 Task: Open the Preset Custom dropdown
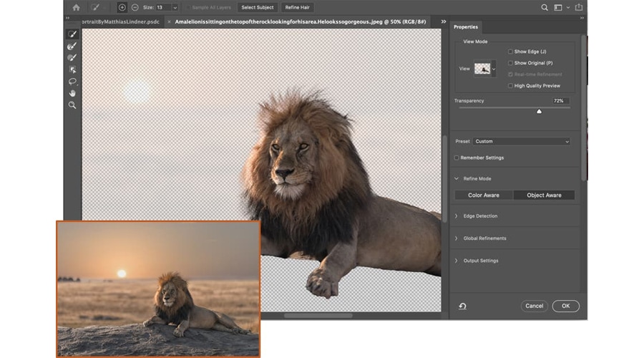[522, 142]
